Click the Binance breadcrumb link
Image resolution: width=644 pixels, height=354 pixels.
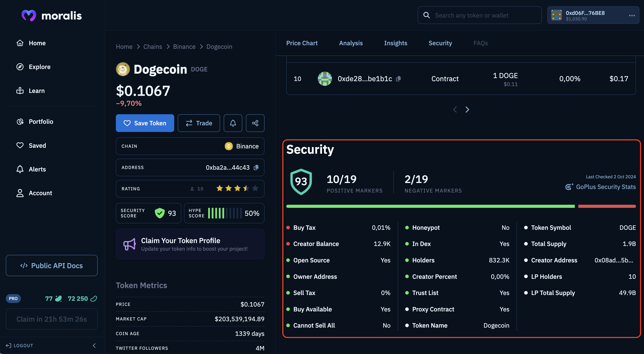pyautogui.click(x=184, y=46)
